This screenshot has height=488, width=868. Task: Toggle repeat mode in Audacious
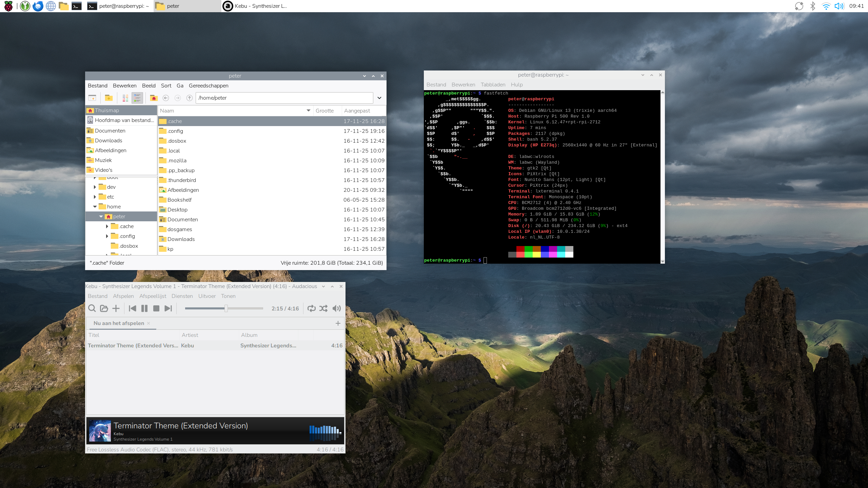coord(311,308)
